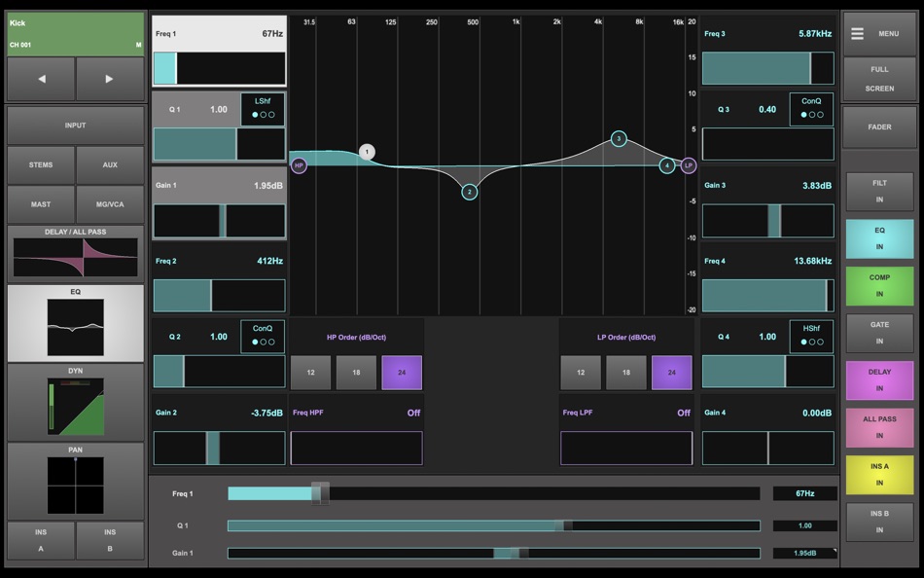Open the PAN panel icon
924x578 pixels.
[x=75, y=482]
